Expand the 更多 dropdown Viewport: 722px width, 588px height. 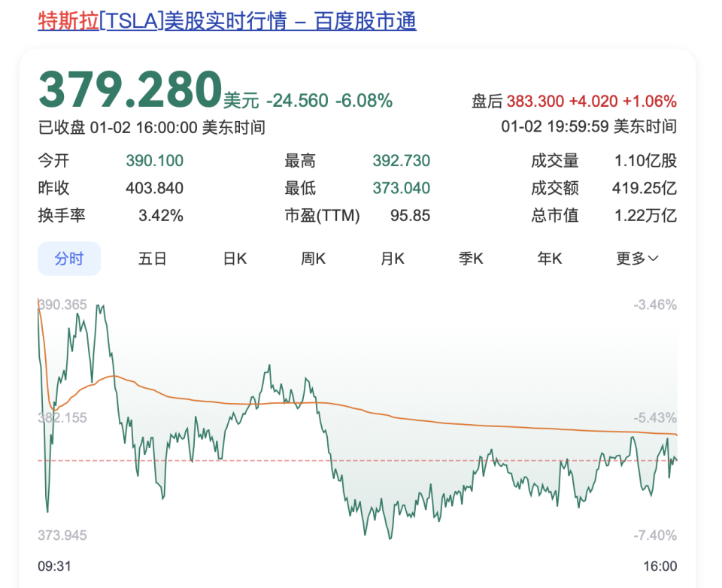(637, 259)
